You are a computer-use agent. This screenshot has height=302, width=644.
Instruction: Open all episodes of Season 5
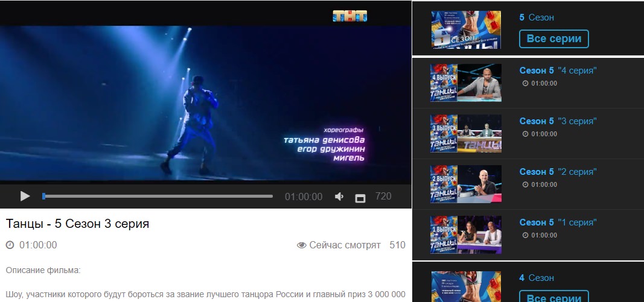click(x=553, y=39)
